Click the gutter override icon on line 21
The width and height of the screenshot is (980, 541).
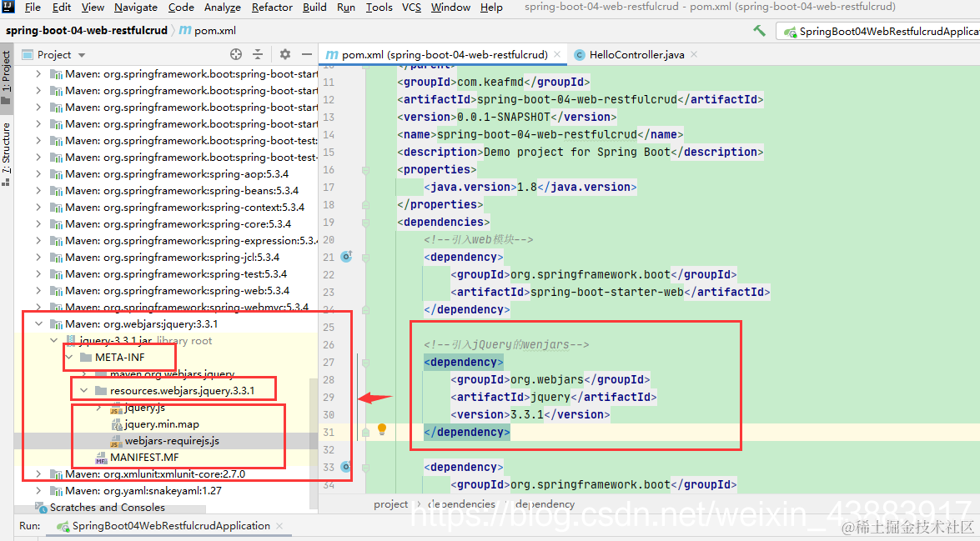(x=346, y=257)
